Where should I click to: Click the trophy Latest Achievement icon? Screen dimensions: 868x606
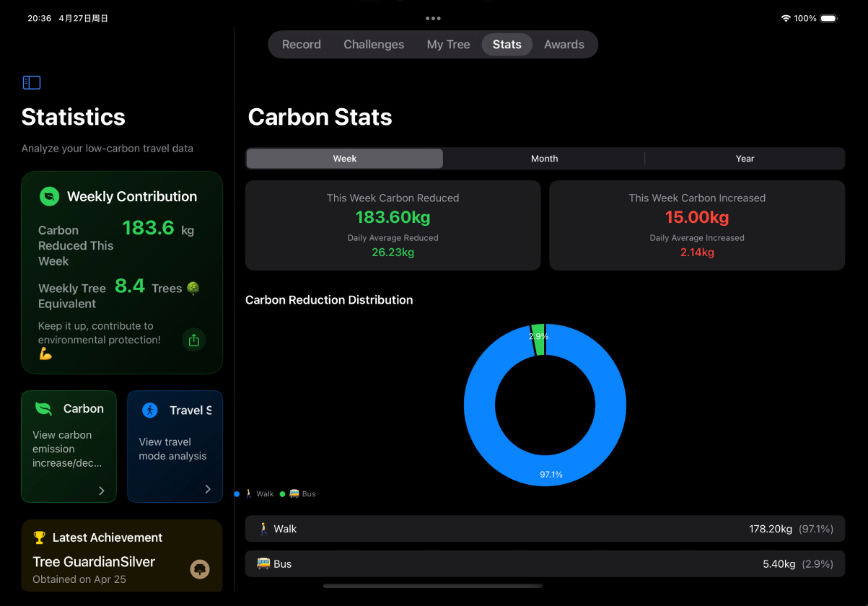point(40,537)
